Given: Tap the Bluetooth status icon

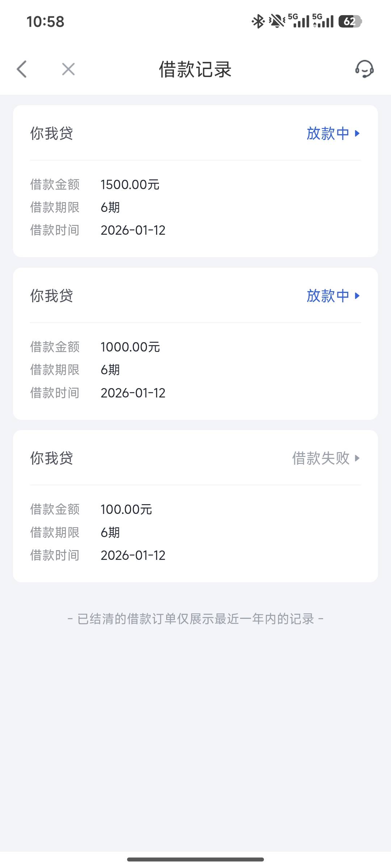Looking at the screenshot, I should tap(258, 21).
